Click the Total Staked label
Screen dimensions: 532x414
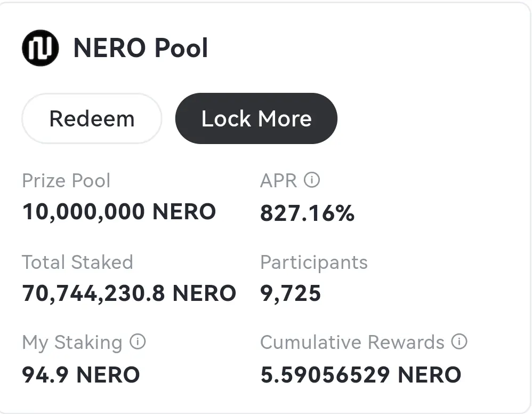pos(77,262)
